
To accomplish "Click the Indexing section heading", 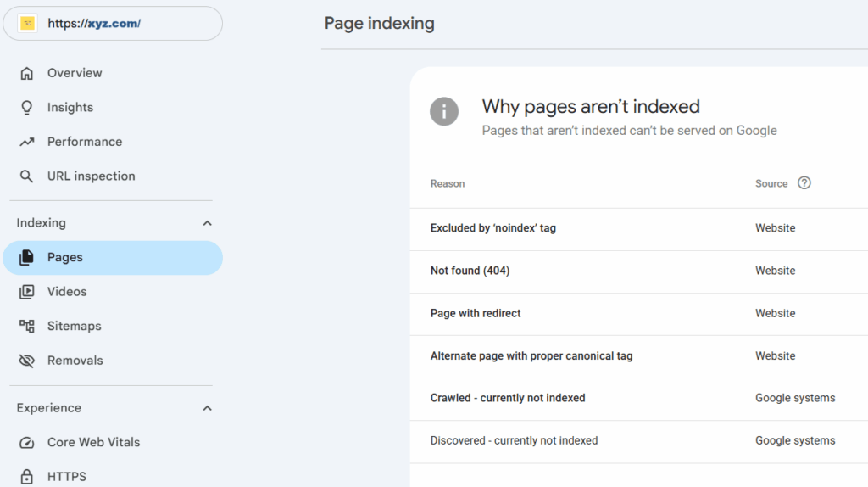I will pos(41,223).
